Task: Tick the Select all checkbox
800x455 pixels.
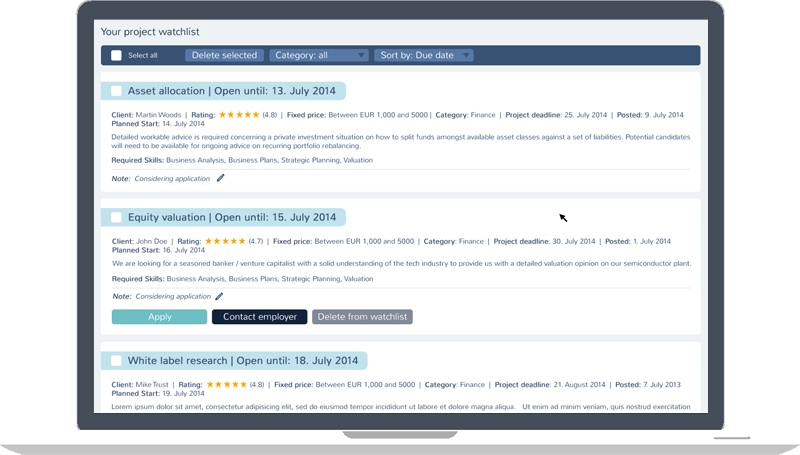Action: [116, 56]
